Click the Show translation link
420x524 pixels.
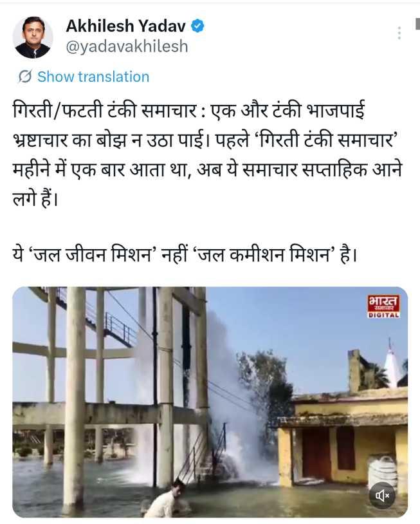click(x=93, y=77)
